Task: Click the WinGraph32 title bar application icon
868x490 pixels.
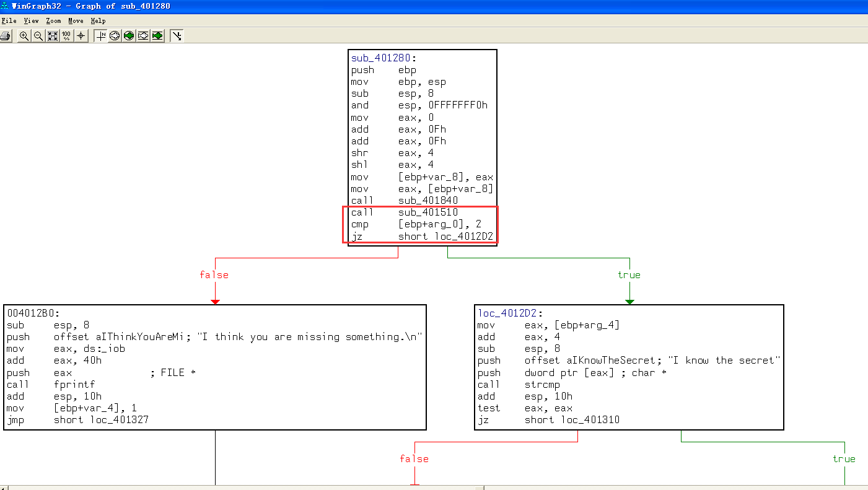Action: coord(4,6)
